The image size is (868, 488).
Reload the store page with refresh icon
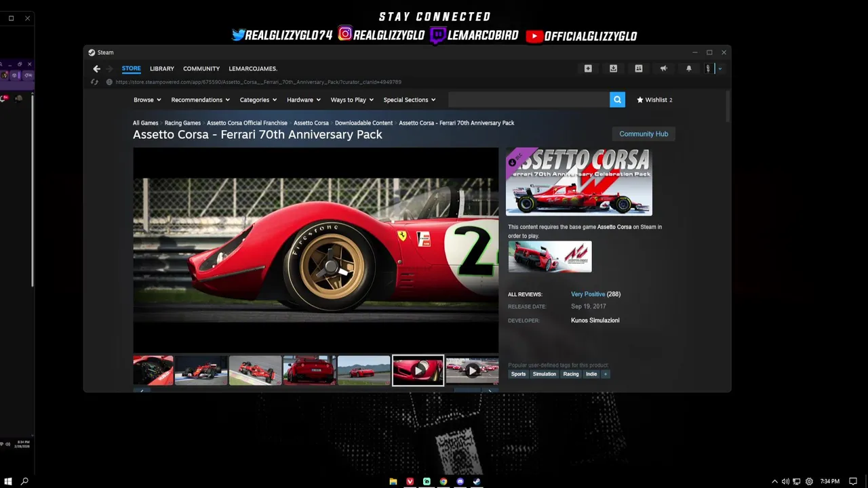(95, 82)
